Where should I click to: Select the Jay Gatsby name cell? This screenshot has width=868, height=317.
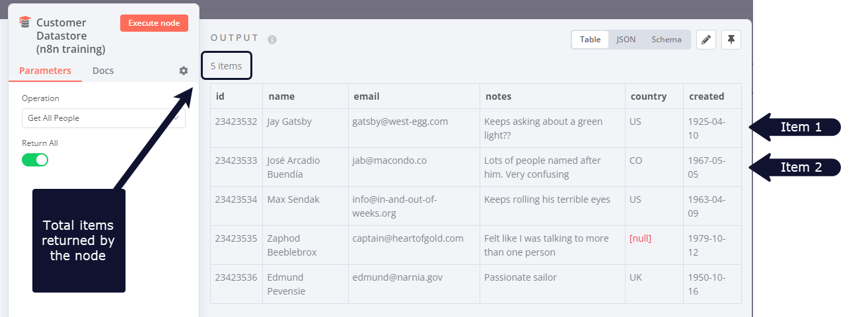(289, 122)
